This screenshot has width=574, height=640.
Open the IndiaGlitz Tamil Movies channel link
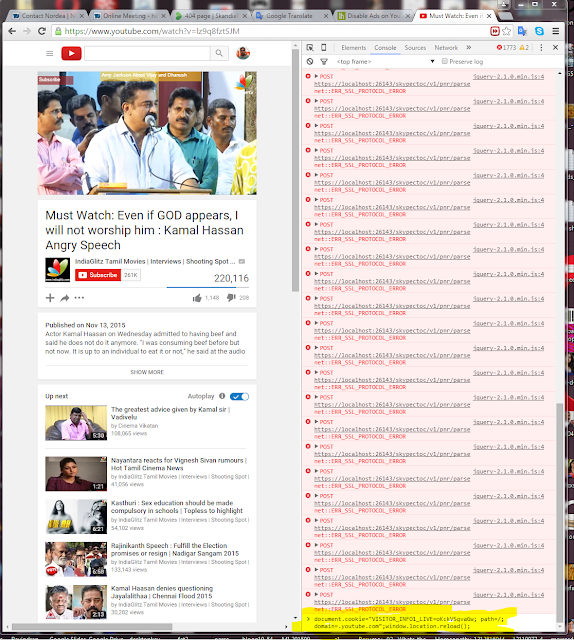coord(155,261)
